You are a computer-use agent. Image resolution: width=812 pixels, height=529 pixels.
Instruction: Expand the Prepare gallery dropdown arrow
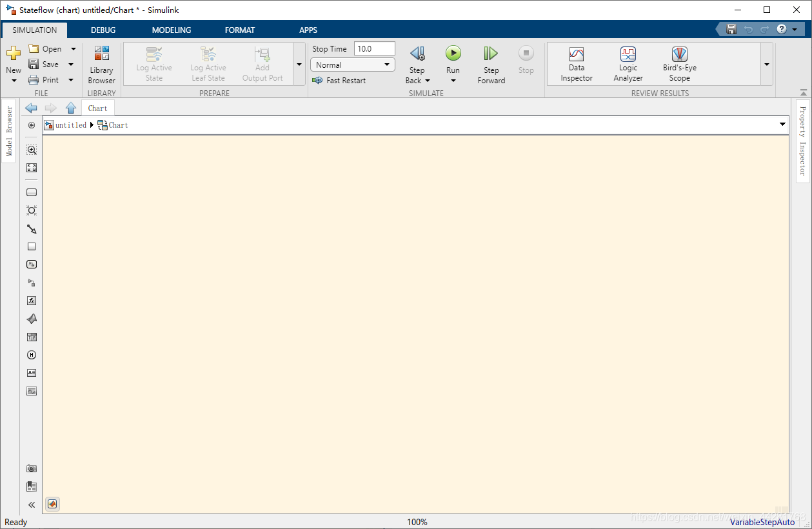pyautogui.click(x=299, y=65)
